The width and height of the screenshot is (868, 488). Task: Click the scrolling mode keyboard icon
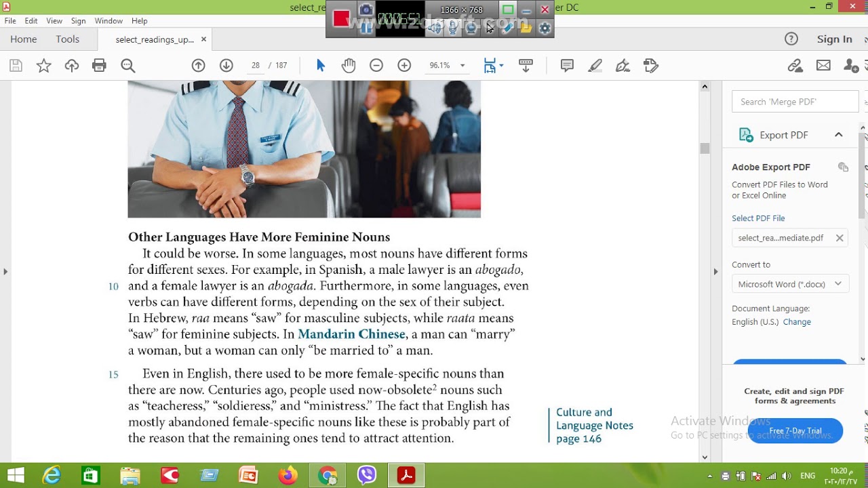(526, 66)
